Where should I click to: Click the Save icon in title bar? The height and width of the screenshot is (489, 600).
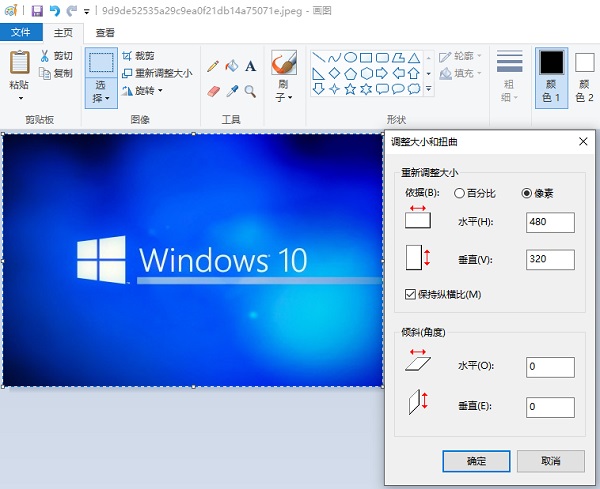pos(37,11)
